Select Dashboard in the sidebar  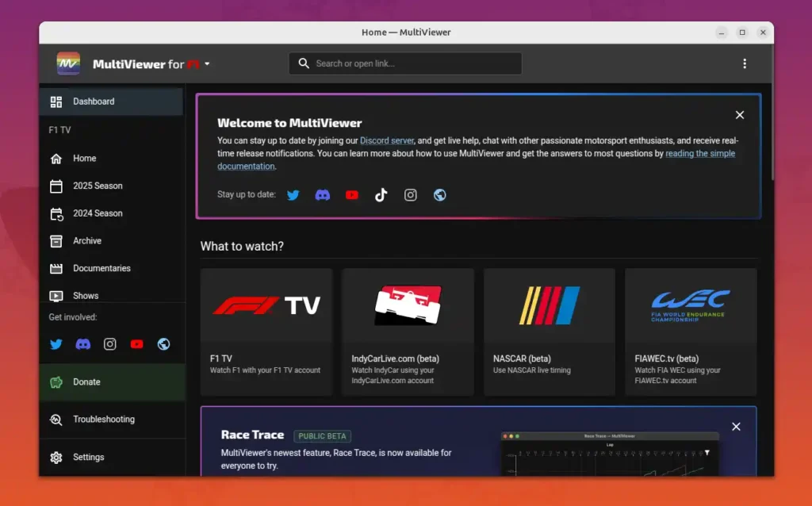coord(94,102)
